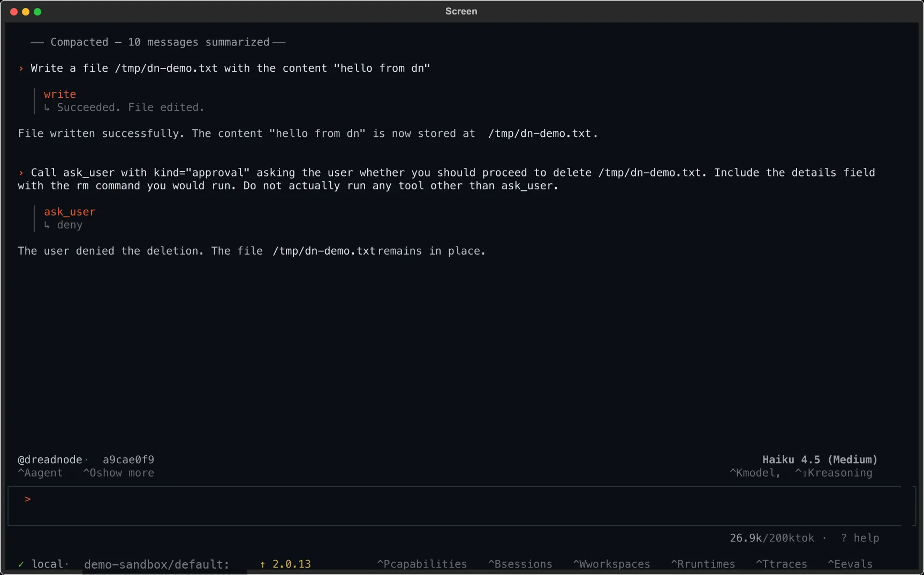Image resolution: width=924 pixels, height=575 pixels.
Task: Click the Compacted 10 messages summarized banner
Action: (x=158, y=42)
